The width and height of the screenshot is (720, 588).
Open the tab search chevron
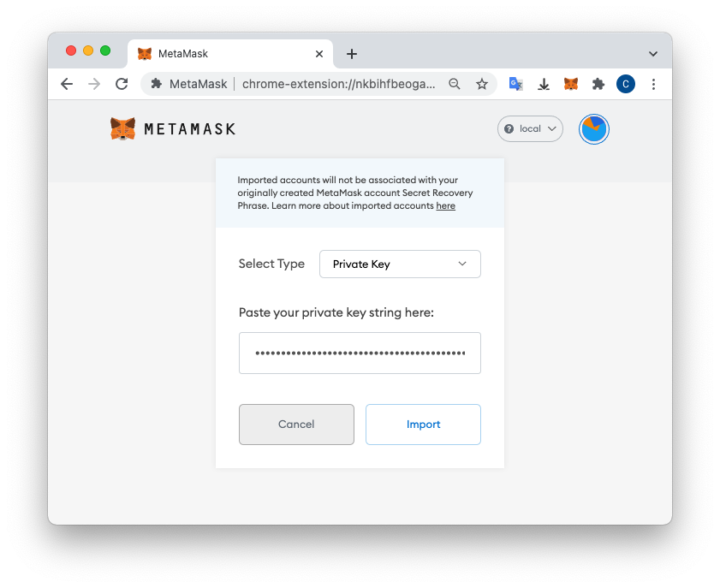pos(653,54)
